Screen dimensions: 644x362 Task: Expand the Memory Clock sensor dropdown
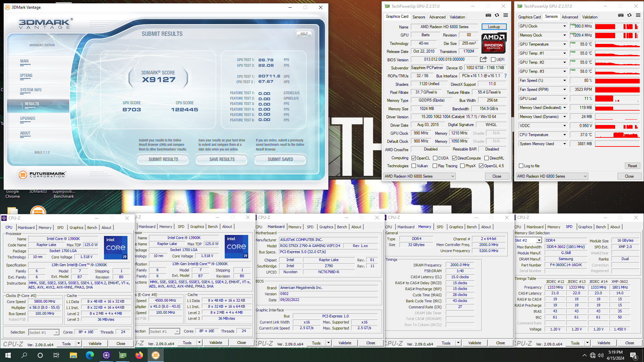565,35
